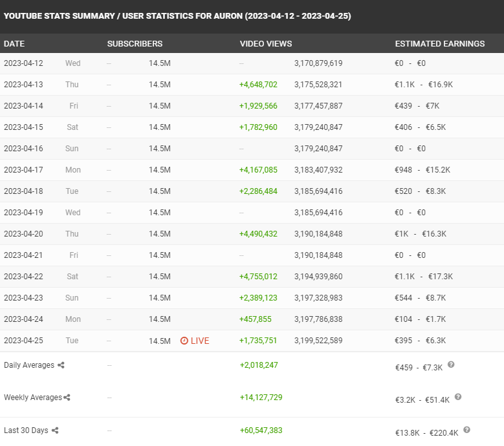Screen dimensions: 504x446
Task: Click earnings €439 - €7K
Action: (417, 106)
